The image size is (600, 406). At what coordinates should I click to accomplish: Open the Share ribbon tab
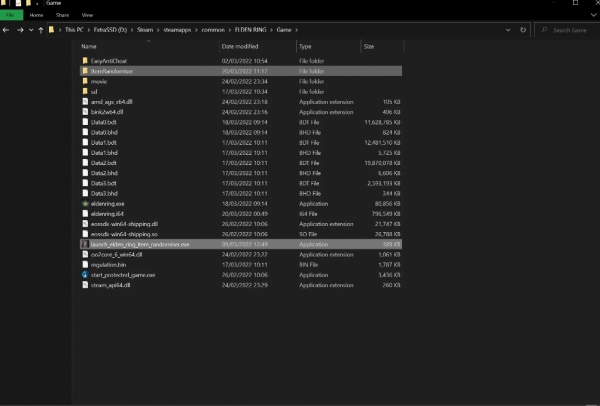point(62,15)
